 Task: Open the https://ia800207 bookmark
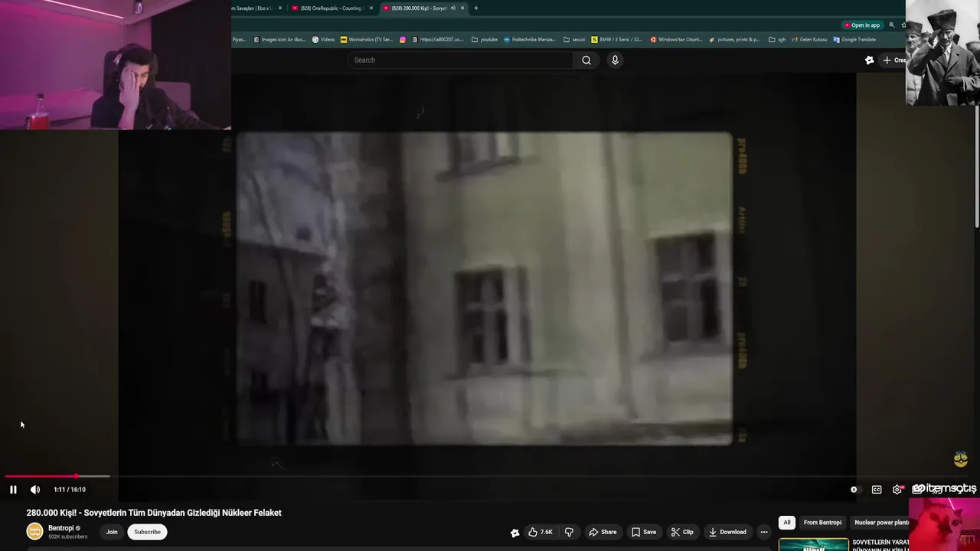coord(438,40)
